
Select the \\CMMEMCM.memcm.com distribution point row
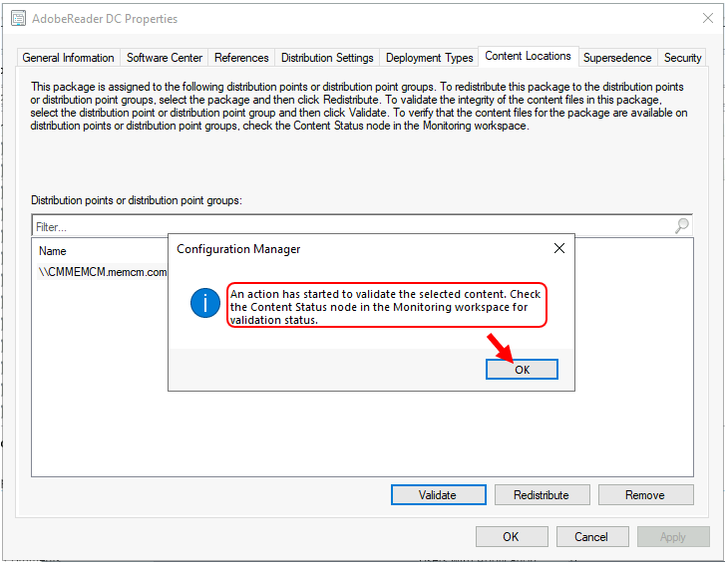coord(103,272)
